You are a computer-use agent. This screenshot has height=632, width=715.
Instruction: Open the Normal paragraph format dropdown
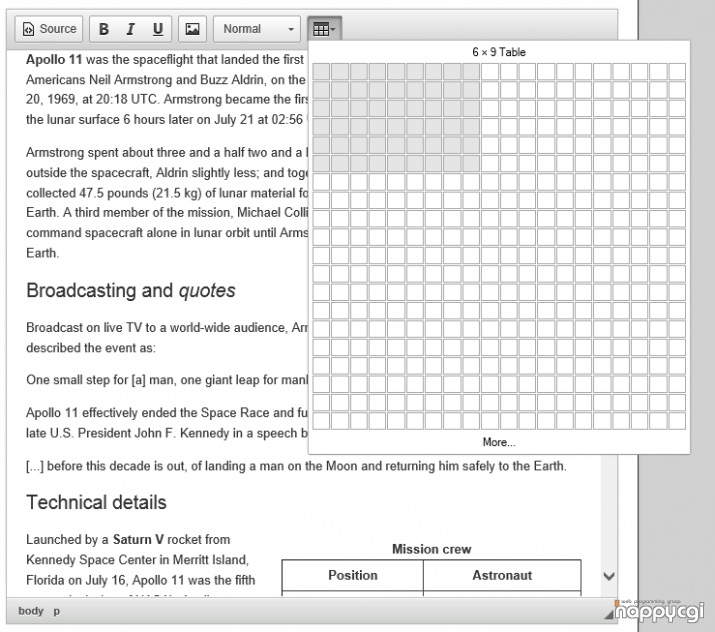257,29
